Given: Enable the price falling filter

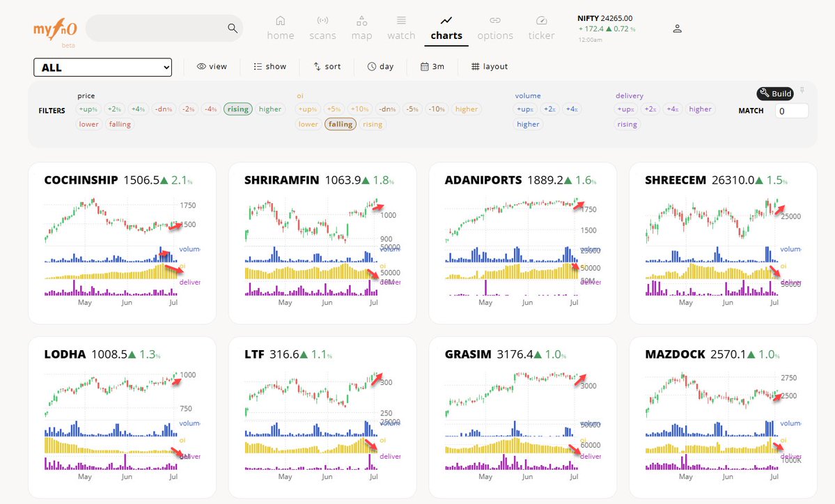Looking at the screenshot, I should point(120,124).
